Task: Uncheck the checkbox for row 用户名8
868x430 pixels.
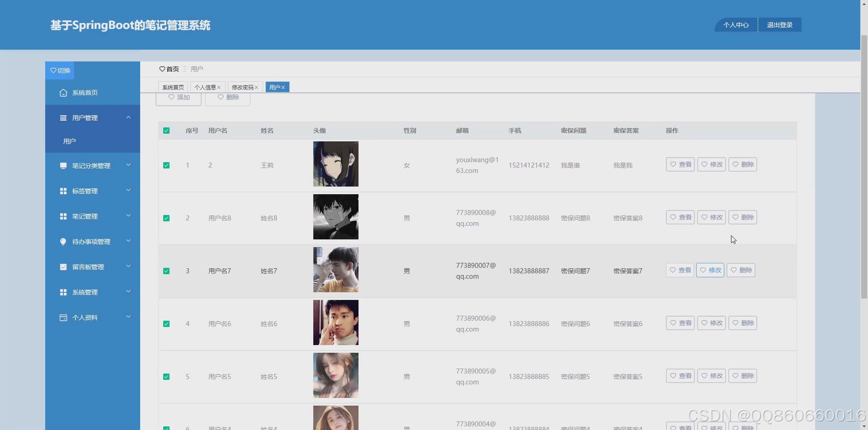Action: pos(166,218)
